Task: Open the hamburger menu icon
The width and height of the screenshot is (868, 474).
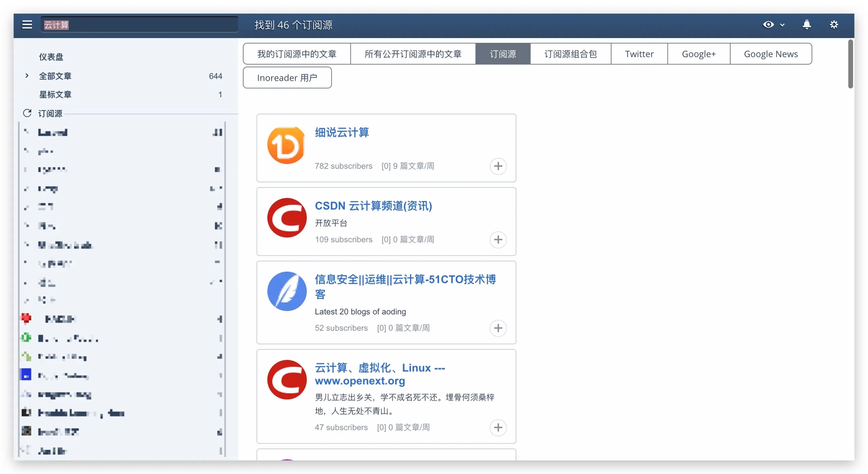Action: coord(27,25)
